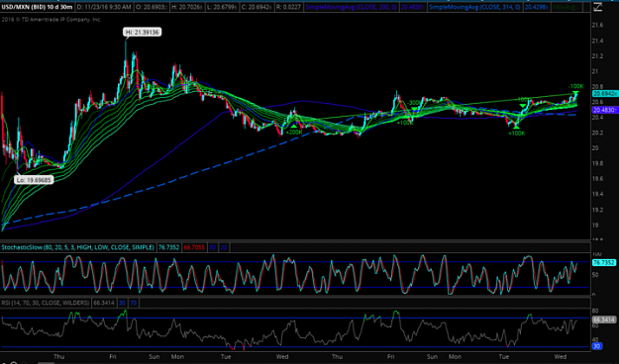Click the USD/MXN (BID) 10 d 30m chart label
The image size is (619, 364).
coord(37,7)
